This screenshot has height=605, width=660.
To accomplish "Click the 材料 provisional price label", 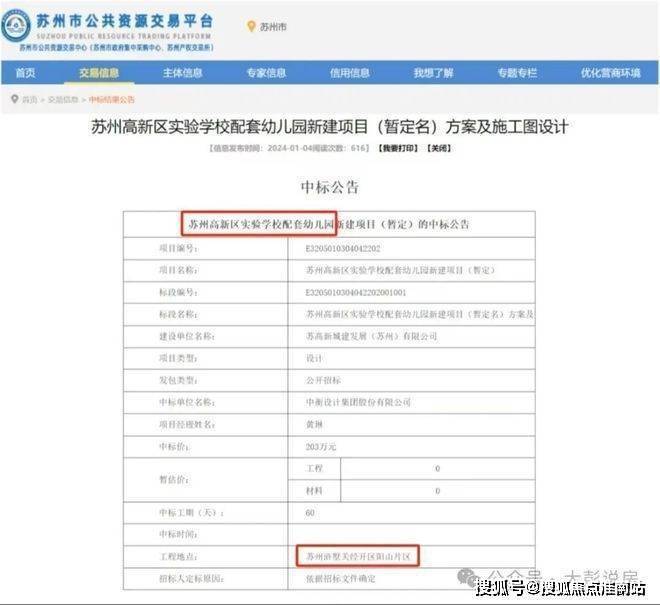I will [314, 490].
